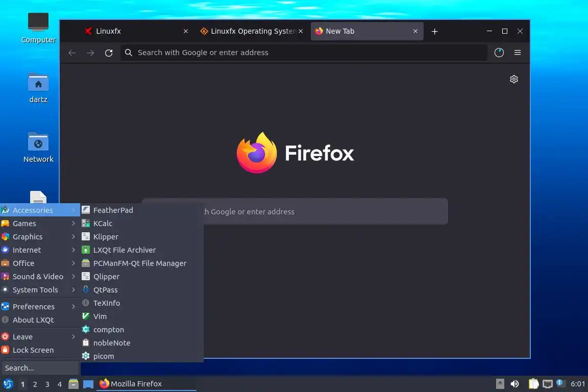588x392 pixels.
Task: Select Lock Screen in the menu
Action: pos(40,350)
